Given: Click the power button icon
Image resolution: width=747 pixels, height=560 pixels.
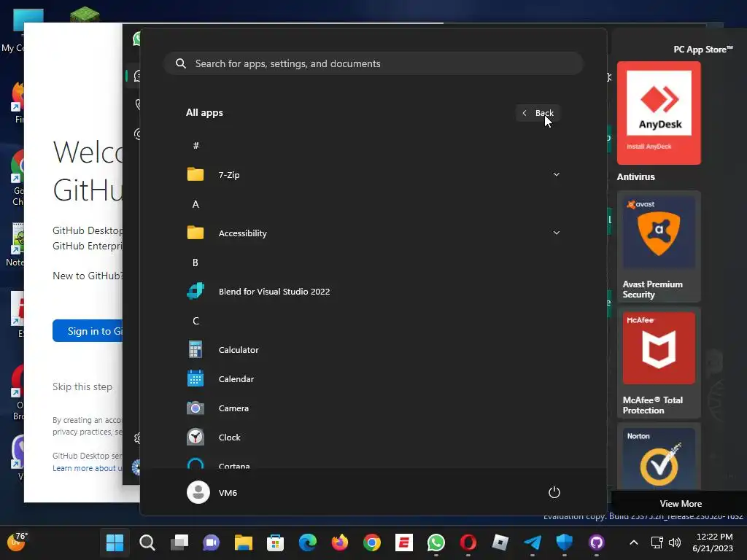Looking at the screenshot, I should tap(554, 492).
